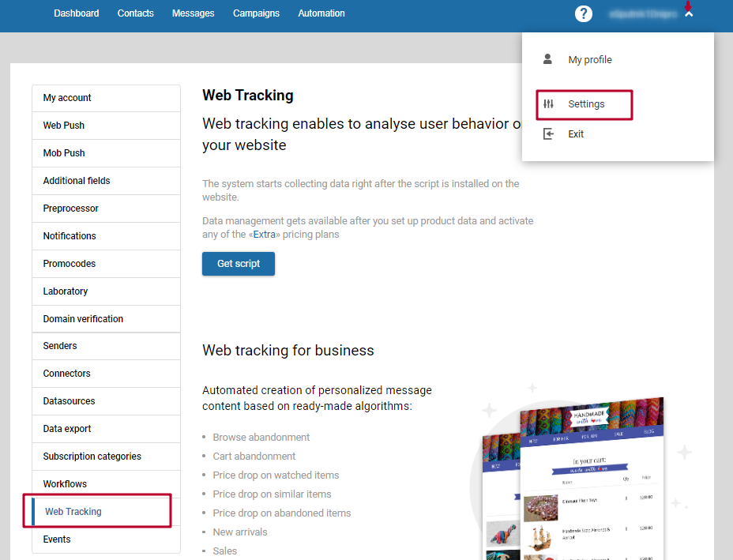Click the Settings sliders icon
733x560 pixels.
(x=548, y=103)
